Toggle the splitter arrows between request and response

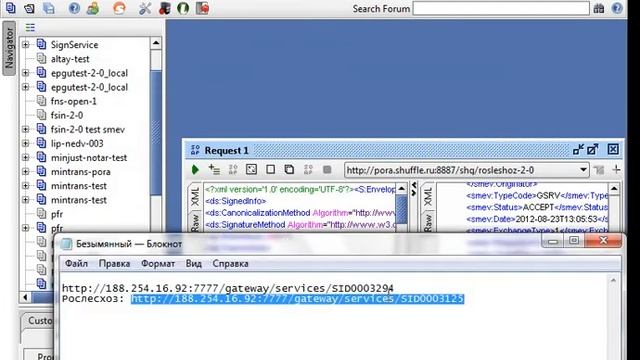coord(414,189)
